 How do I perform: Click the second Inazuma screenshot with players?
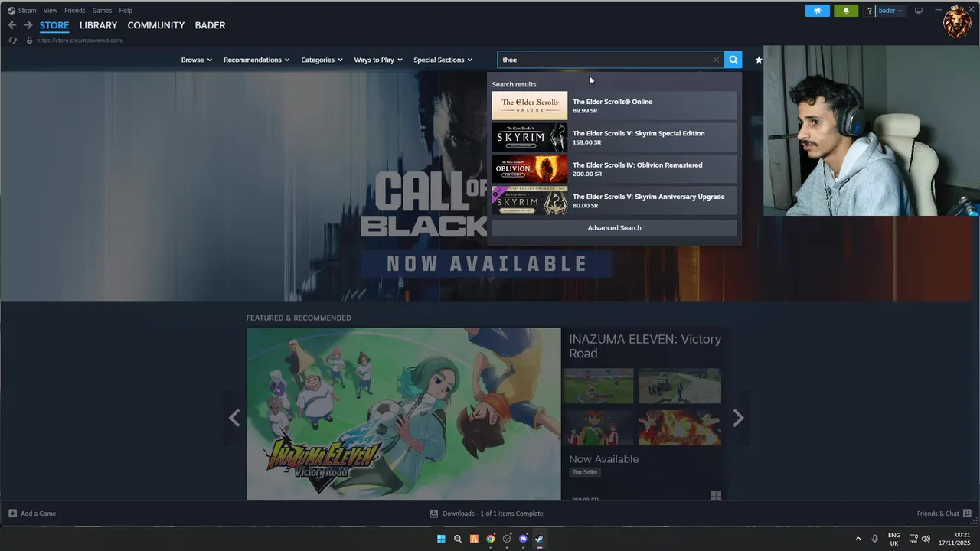pyautogui.click(x=680, y=386)
